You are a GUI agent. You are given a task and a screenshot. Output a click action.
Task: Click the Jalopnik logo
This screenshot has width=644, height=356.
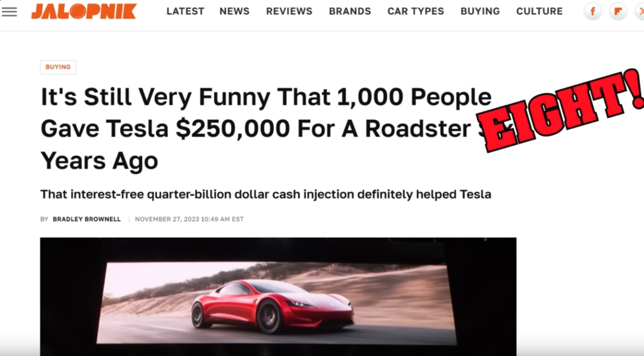[x=84, y=11]
